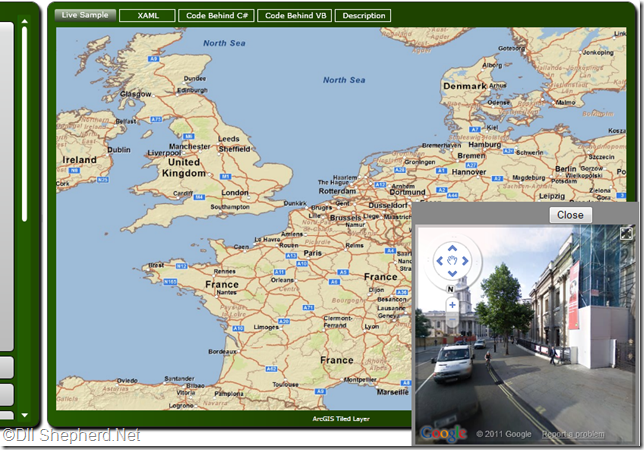
Task: Click Paris on the map
Action: [x=313, y=253]
